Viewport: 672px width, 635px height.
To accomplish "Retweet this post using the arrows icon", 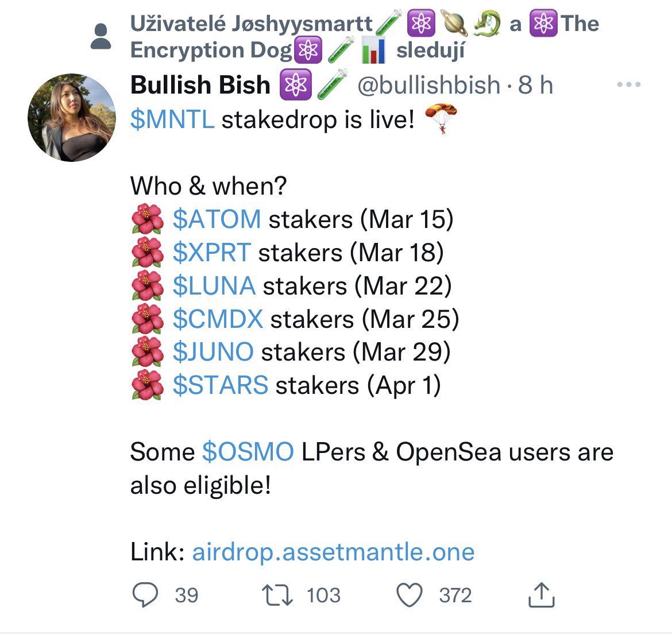I will coord(277,595).
